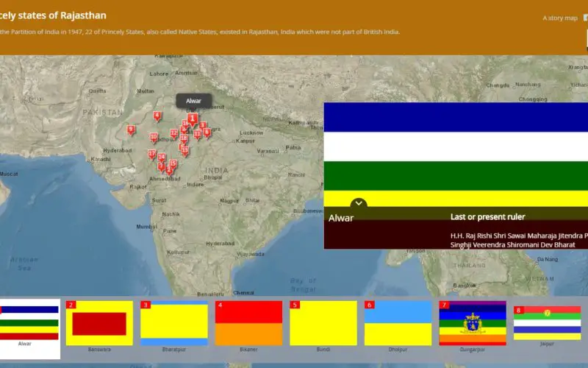The image size is (588, 368).
Task: Open the Dholpur flag thumbnail
Action: click(x=398, y=323)
